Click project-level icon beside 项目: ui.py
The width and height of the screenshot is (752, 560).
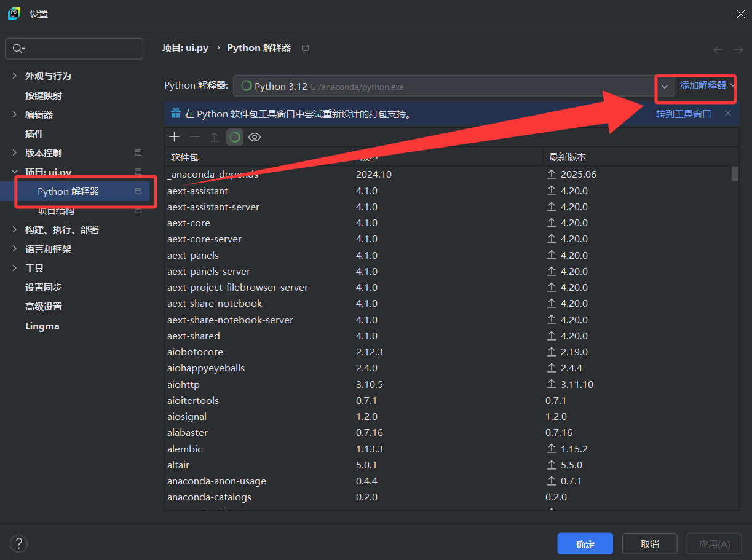[138, 172]
